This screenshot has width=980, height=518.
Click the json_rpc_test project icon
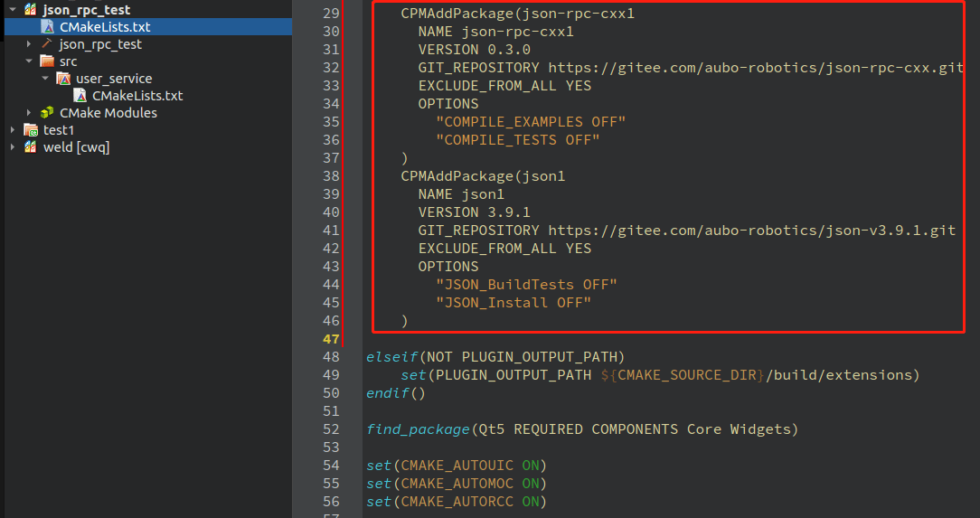pos(30,9)
